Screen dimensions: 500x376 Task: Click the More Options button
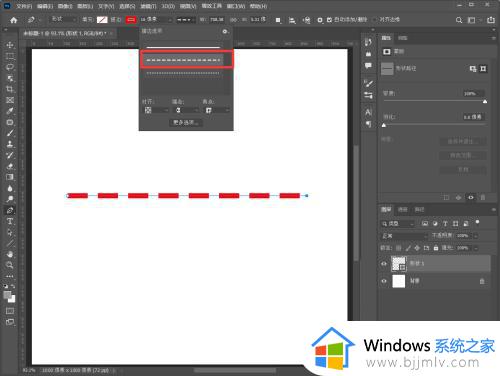[186, 123]
